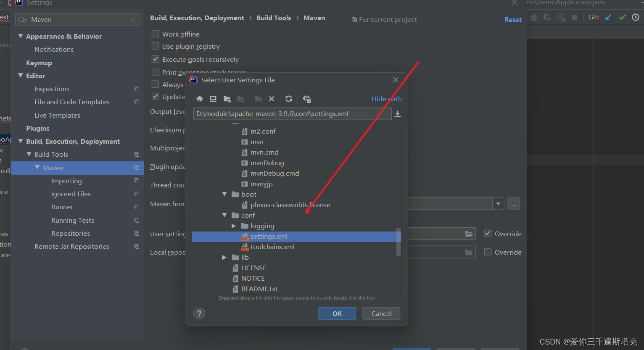
Task: Open Remote Jar Repositories page
Action: pyautogui.click(x=72, y=246)
